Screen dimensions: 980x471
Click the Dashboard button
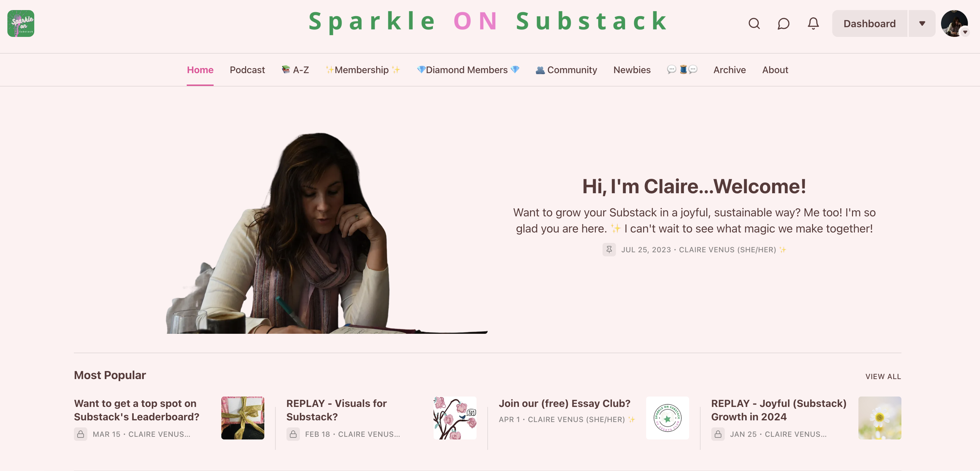coord(870,23)
